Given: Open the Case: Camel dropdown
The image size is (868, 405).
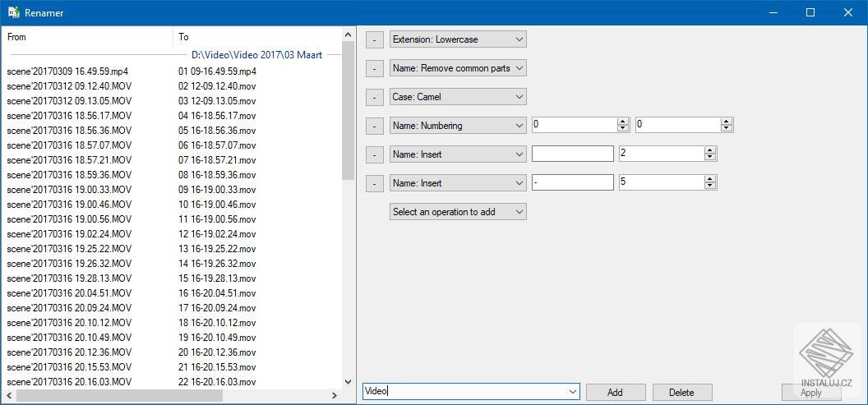Looking at the screenshot, I should point(458,97).
